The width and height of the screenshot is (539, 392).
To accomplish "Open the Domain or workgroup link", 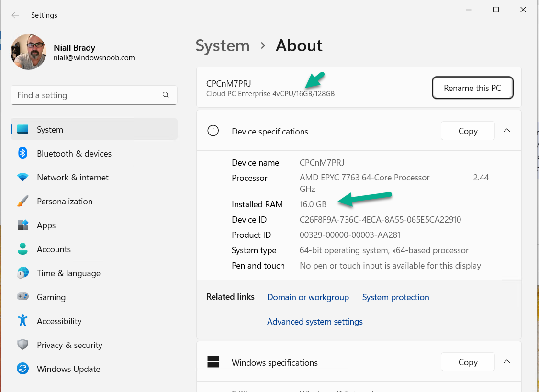I will coord(308,297).
